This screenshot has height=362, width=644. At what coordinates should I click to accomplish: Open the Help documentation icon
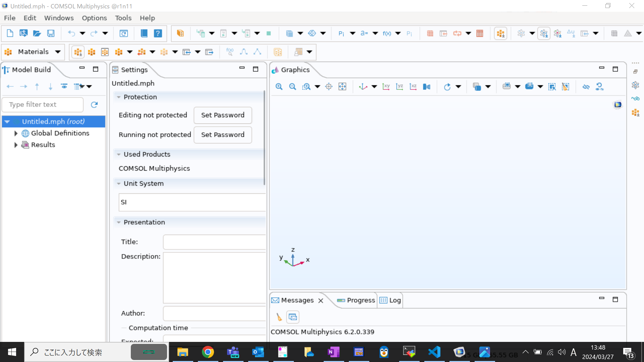point(158,33)
